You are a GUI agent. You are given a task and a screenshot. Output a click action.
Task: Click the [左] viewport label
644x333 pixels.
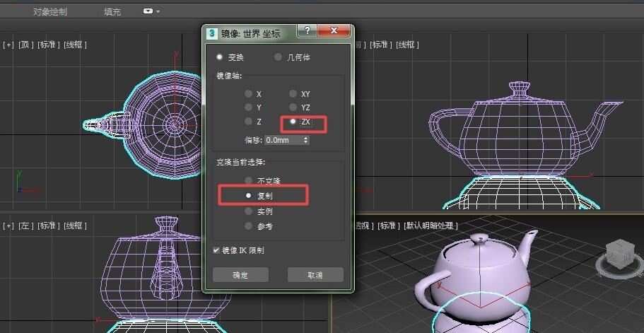(x=26, y=226)
